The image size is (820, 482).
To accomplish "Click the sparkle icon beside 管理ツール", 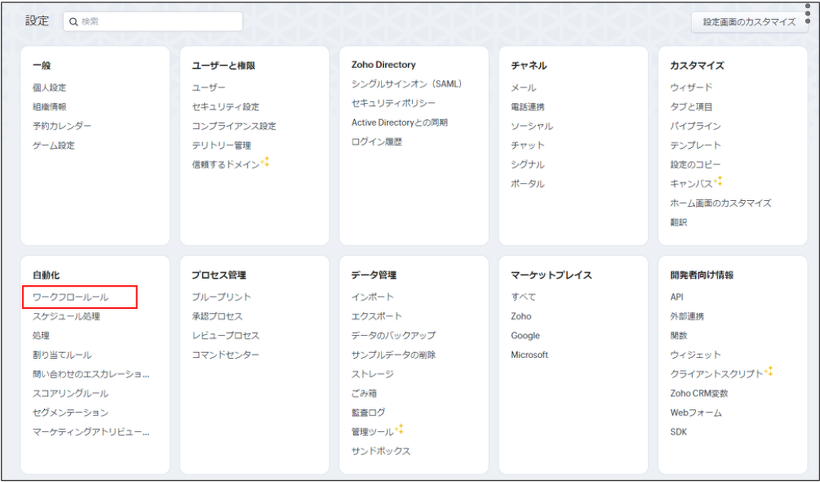I will coord(399,429).
